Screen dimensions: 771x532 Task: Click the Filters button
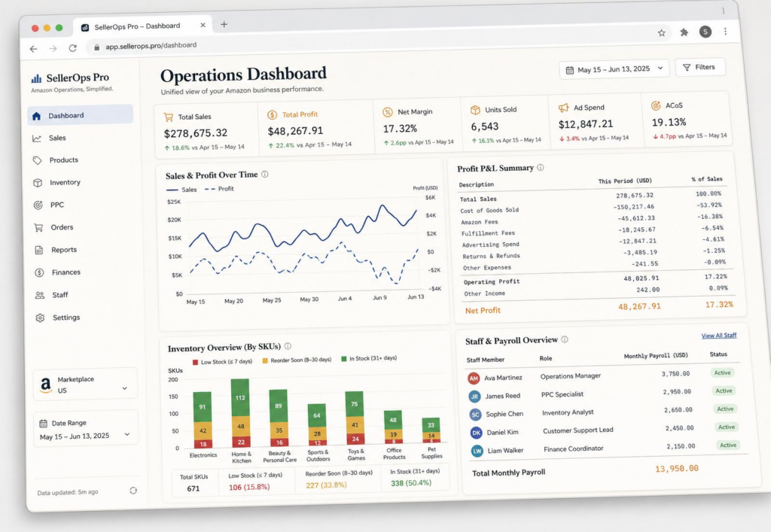[x=699, y=67]
